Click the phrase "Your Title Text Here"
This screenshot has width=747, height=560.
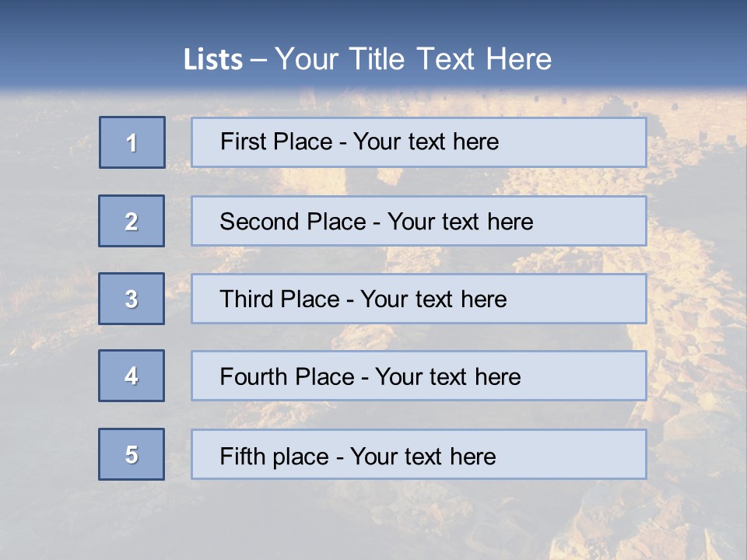tap(413, 59)
